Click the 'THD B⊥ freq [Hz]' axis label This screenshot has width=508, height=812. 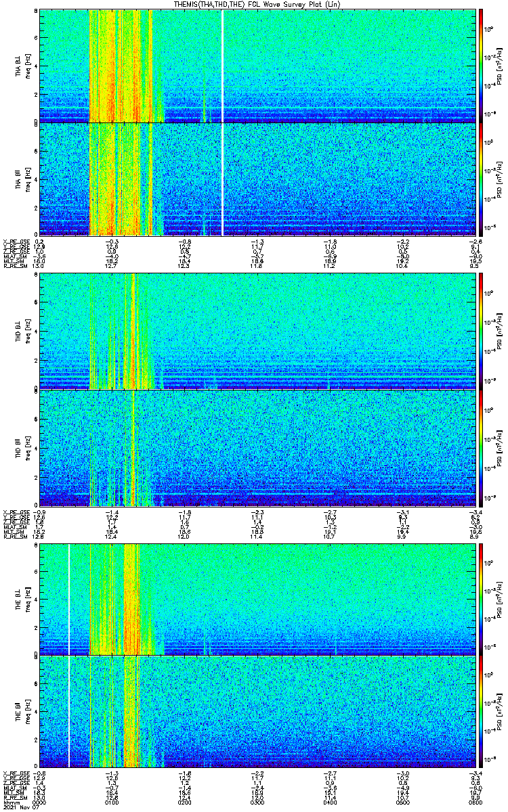[x=23, y=331]
